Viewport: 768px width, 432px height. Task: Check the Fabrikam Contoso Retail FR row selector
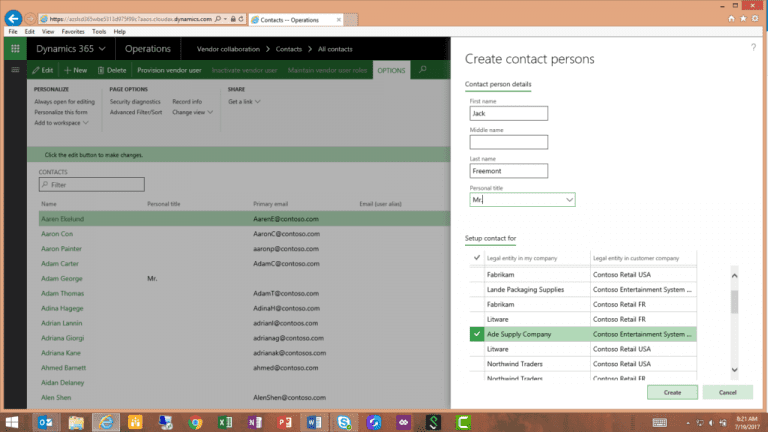477,304
